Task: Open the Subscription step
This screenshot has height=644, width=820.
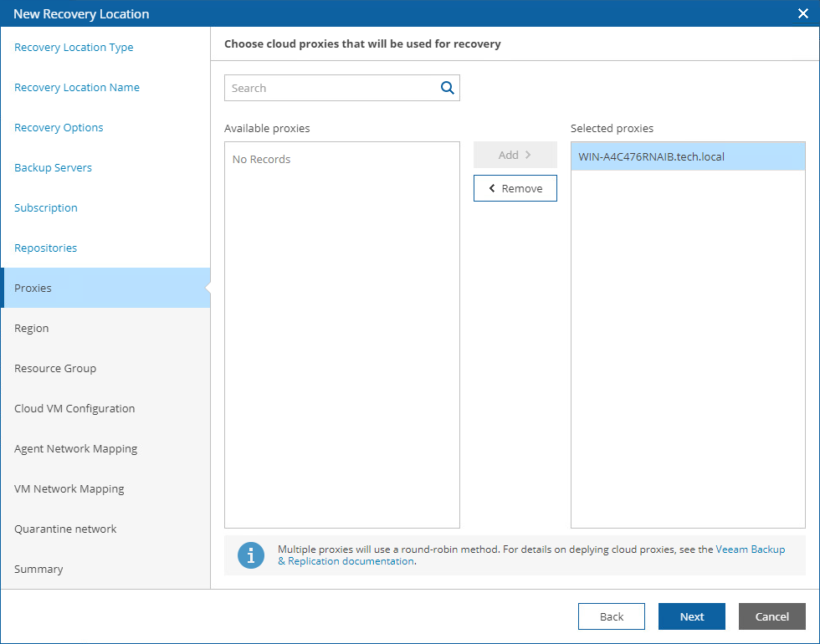Action: [x=46, y=208]
